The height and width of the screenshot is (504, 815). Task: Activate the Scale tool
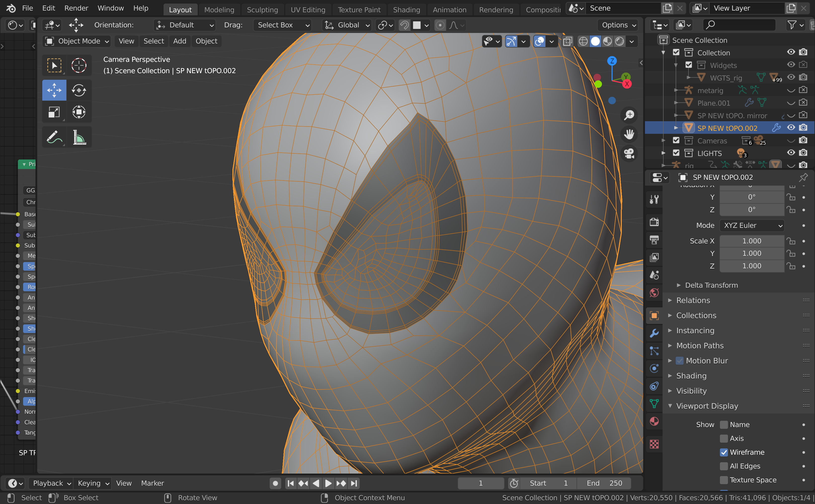54,112
